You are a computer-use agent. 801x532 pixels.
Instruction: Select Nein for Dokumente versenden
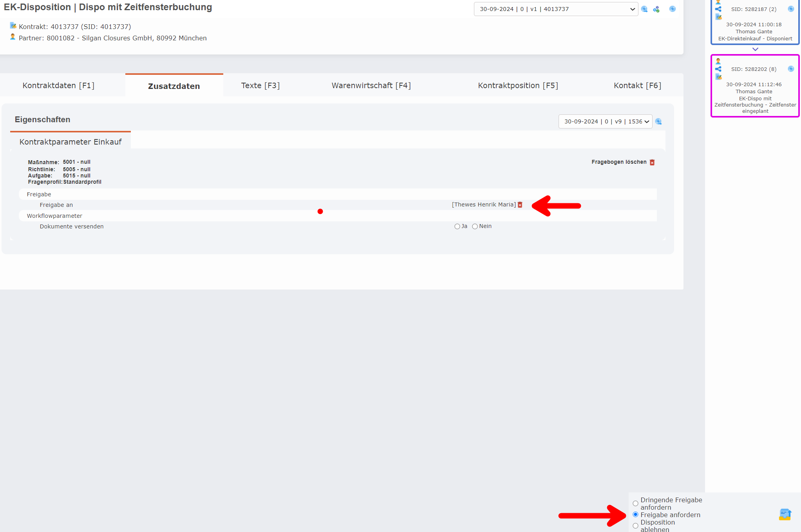pos(475,226)
